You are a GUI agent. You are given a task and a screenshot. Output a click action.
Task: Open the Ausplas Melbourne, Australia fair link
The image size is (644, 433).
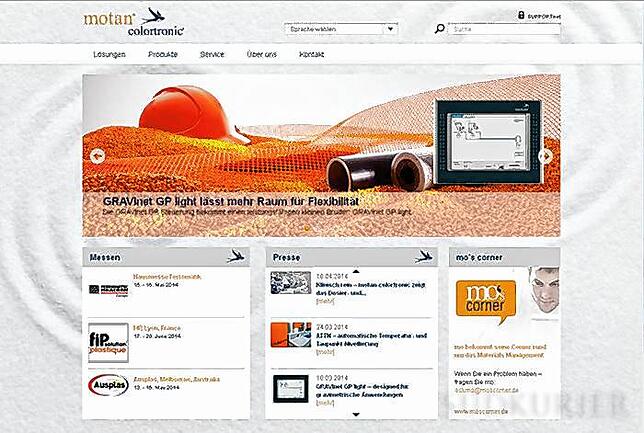pos(177,379)
